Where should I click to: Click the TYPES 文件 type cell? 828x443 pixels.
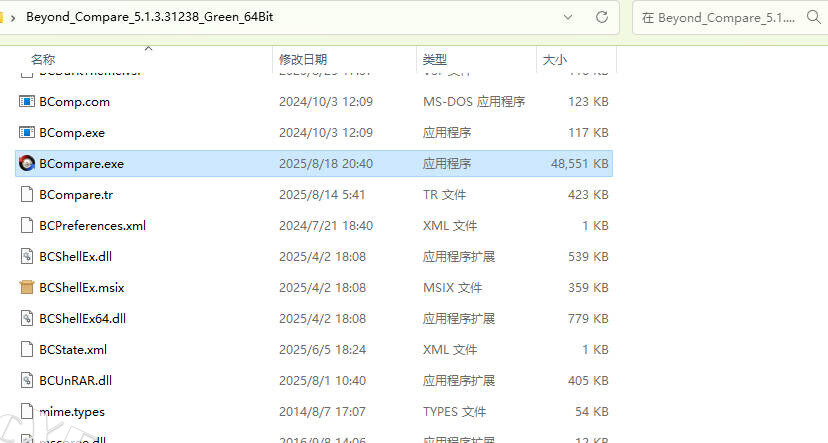coord(455,412)
